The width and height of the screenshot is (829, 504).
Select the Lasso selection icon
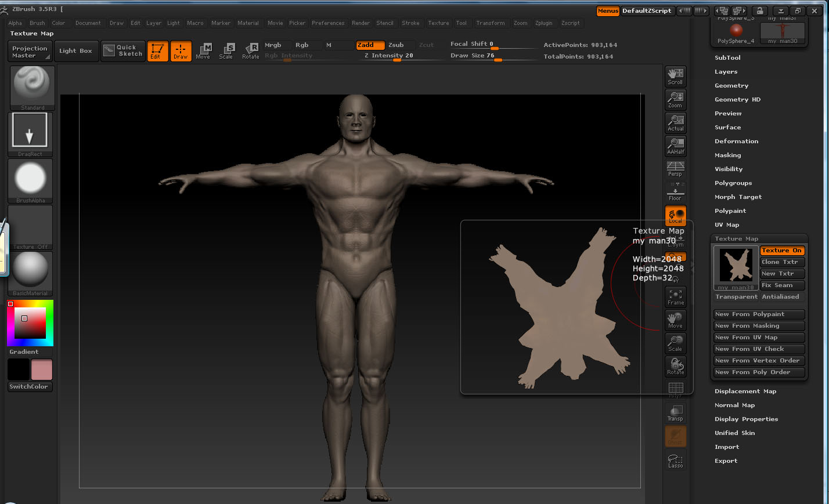[x=675, y=461]
